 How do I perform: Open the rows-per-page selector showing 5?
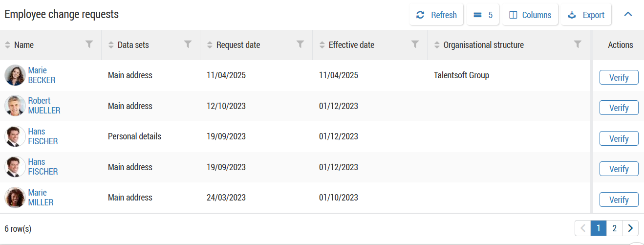(483, 15)
